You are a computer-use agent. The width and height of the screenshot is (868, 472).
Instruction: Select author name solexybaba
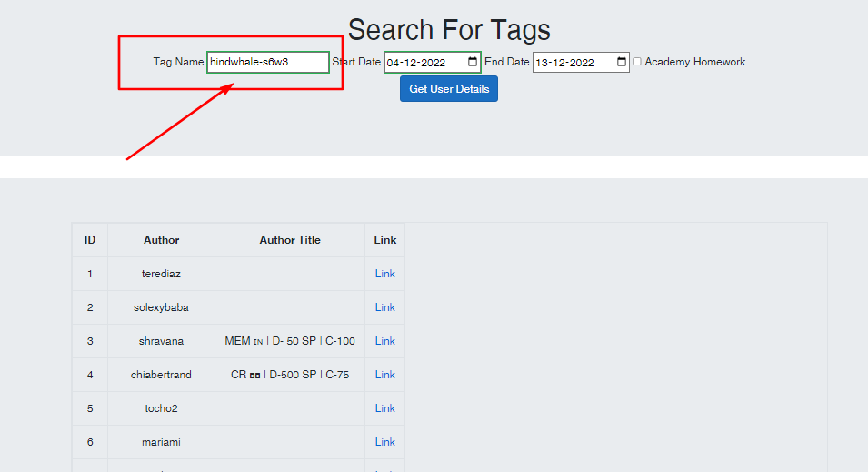click(x=161, y=307)
